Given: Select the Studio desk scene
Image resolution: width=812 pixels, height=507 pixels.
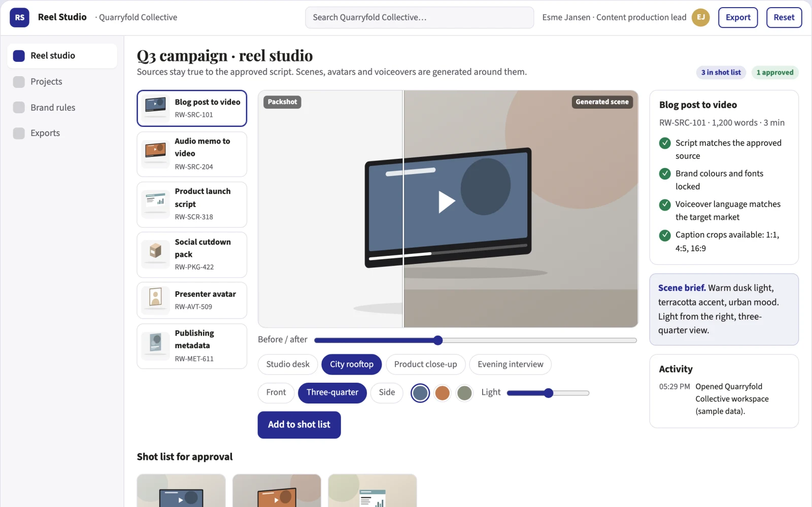Looking at the screenshot, I should click(x=288, y=364).
